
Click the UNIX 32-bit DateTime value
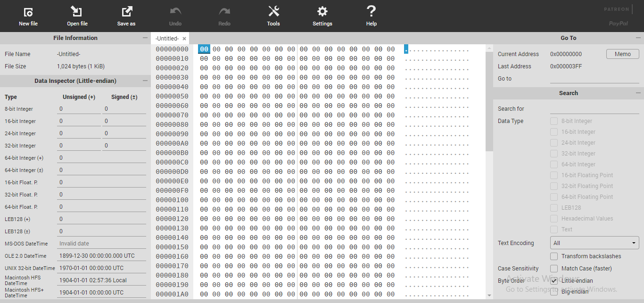101,268
